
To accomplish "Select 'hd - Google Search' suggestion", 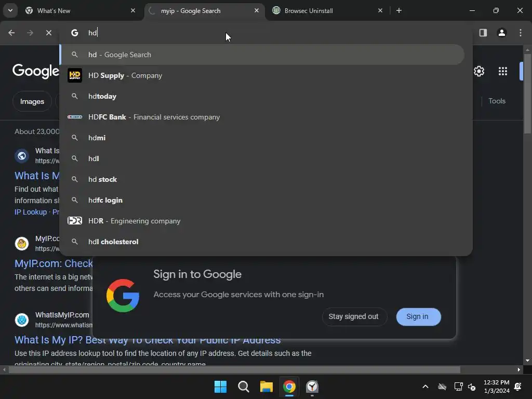I will click(262, 55).
